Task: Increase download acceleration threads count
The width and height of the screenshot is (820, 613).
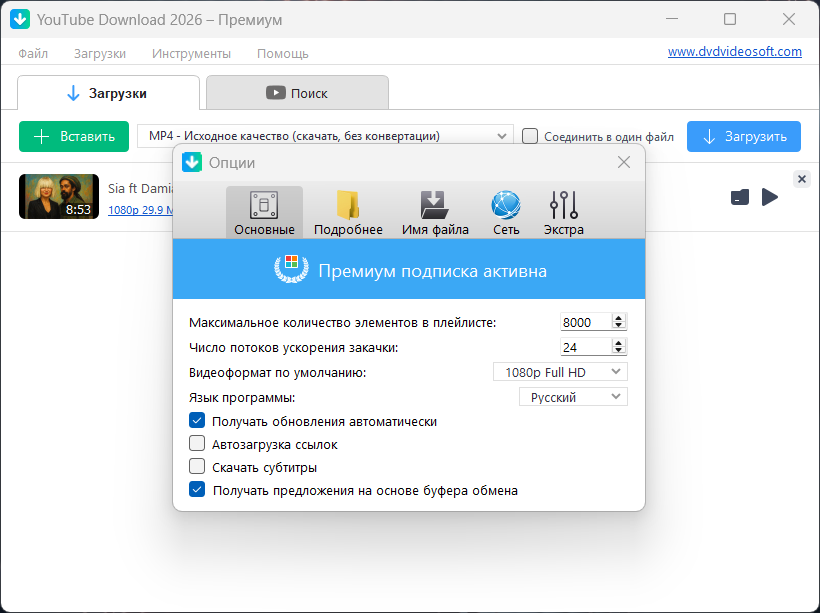Action: point(619,343)
